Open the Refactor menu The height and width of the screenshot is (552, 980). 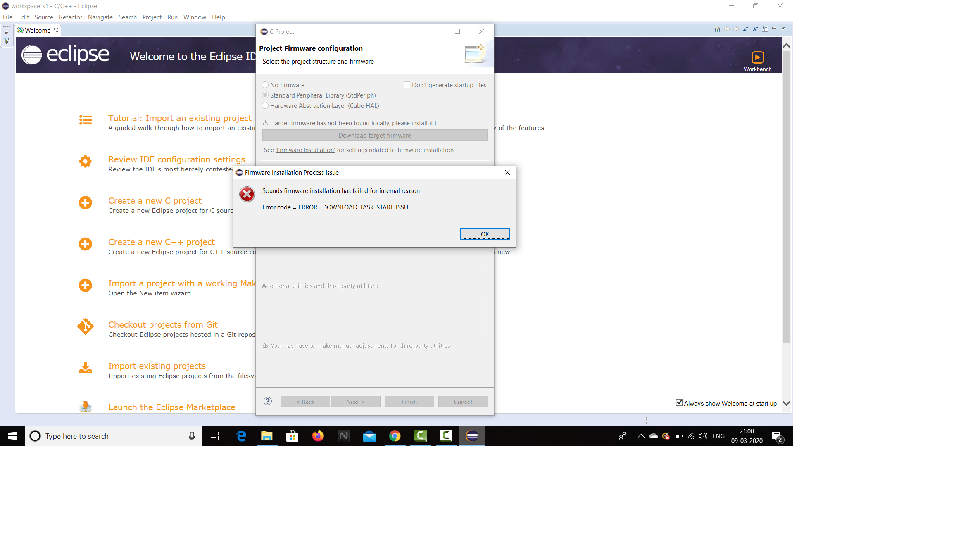(70, 17)
